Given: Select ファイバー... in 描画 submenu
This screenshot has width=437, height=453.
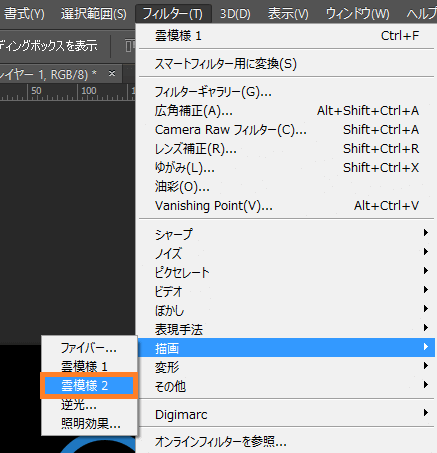Looking at the screenshot, I should pyautogui.click(x=89, y=348).
